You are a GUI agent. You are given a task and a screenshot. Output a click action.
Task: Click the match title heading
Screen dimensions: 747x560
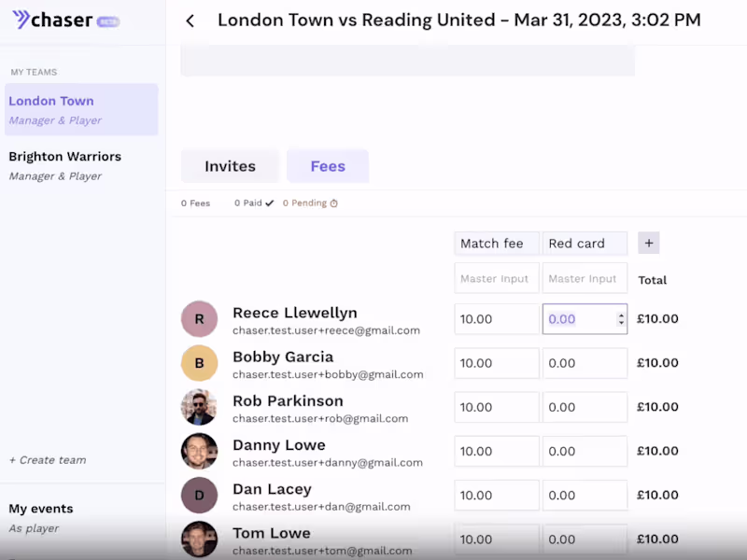(459, 20)
